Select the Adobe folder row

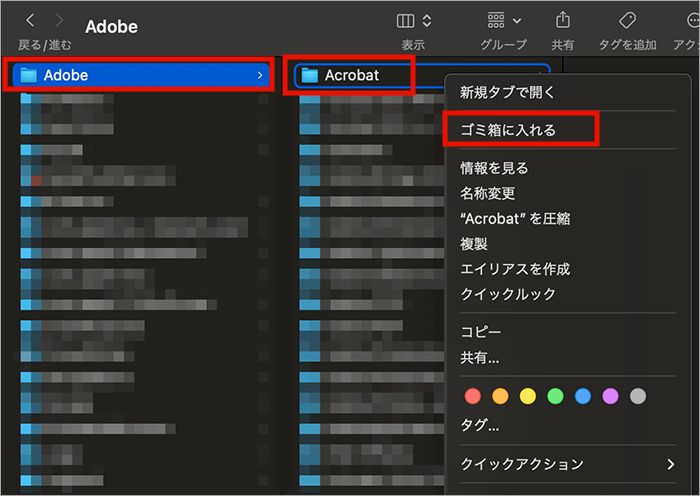(141, 75)
